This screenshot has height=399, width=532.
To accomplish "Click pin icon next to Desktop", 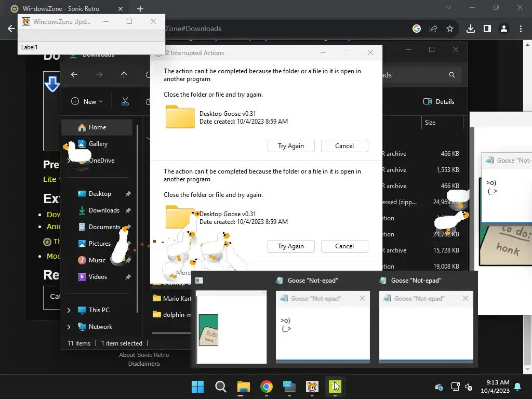I will (x=128, y=194).
